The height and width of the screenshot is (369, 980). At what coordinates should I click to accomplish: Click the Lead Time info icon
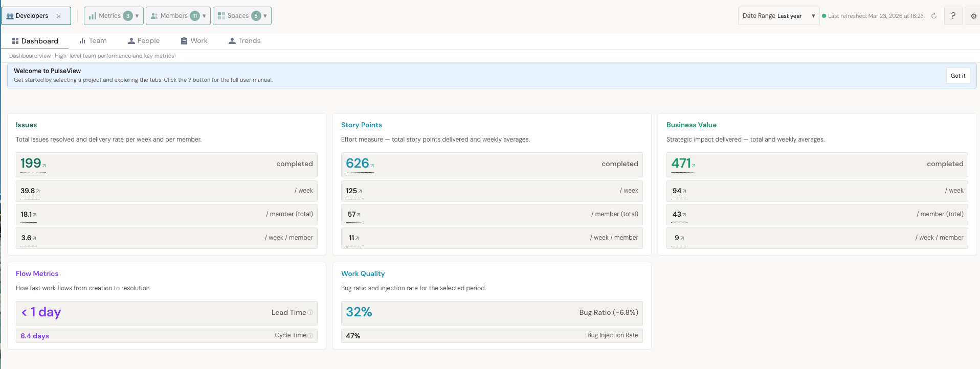(310, 312)
